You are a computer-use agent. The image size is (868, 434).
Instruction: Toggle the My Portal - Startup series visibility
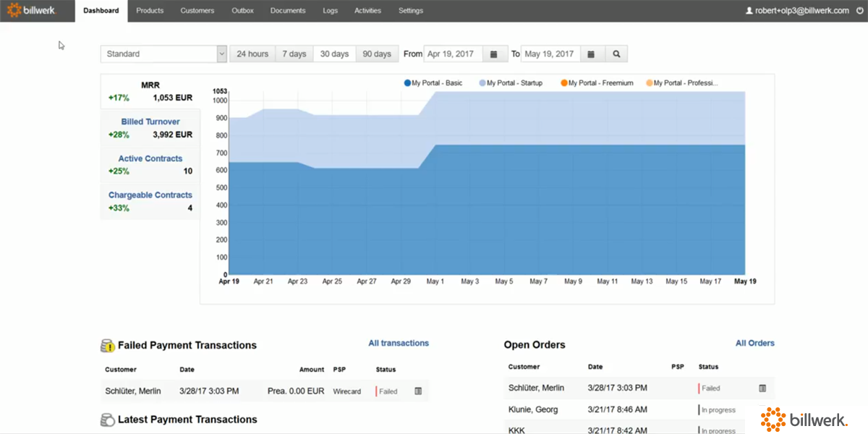511,82
